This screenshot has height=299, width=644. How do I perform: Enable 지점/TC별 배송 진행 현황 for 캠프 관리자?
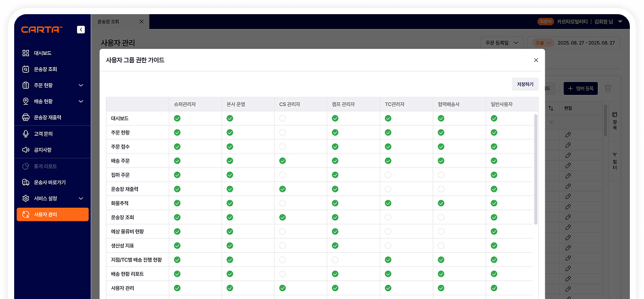[335, 260]
